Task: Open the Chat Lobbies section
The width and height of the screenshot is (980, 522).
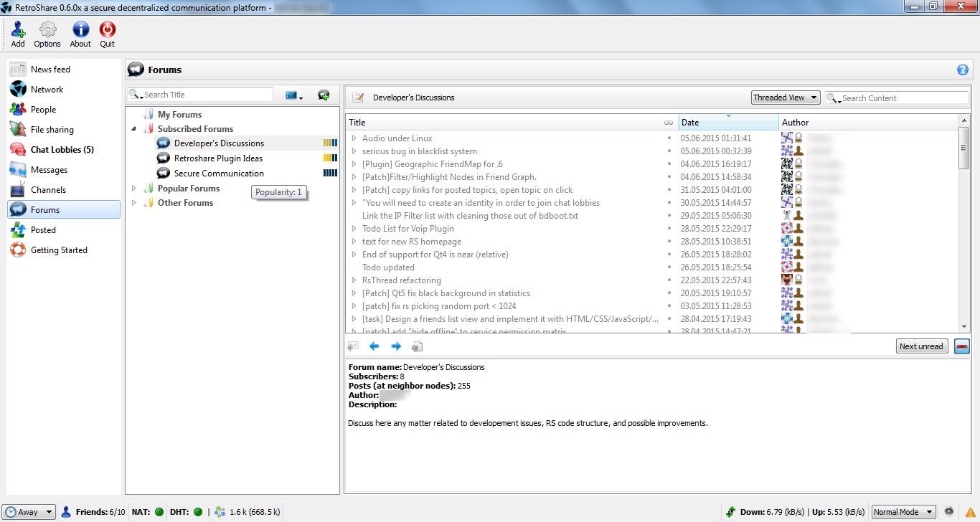Action: (x=62, y=150)
